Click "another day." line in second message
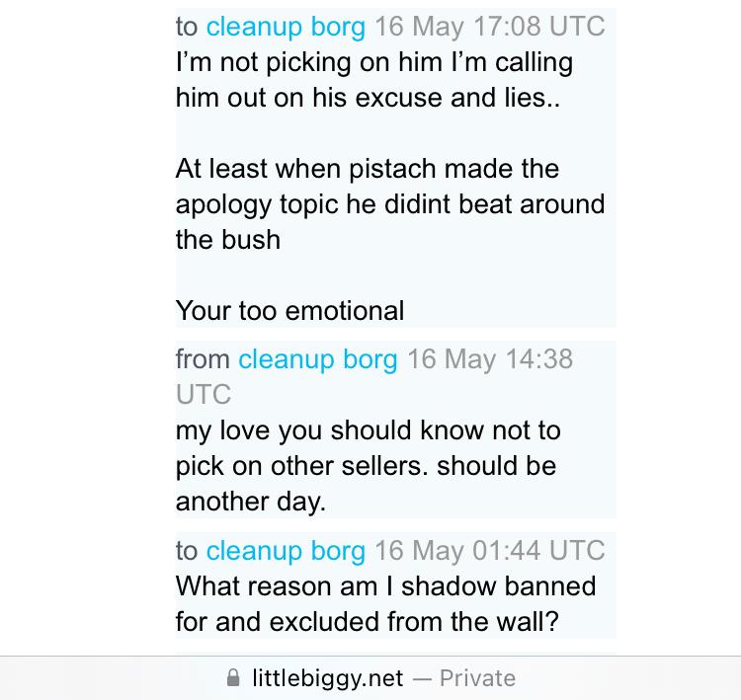The image size is (741, 700). click(250, 501)
